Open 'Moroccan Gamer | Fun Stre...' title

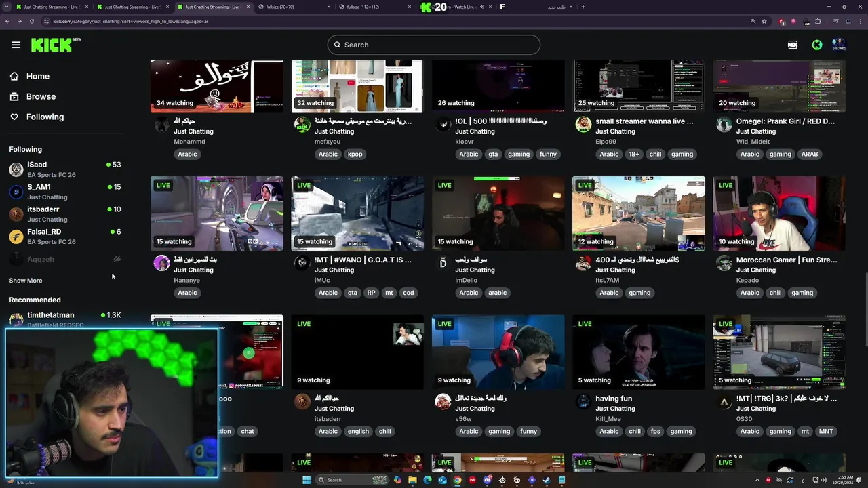coord(787,260)
